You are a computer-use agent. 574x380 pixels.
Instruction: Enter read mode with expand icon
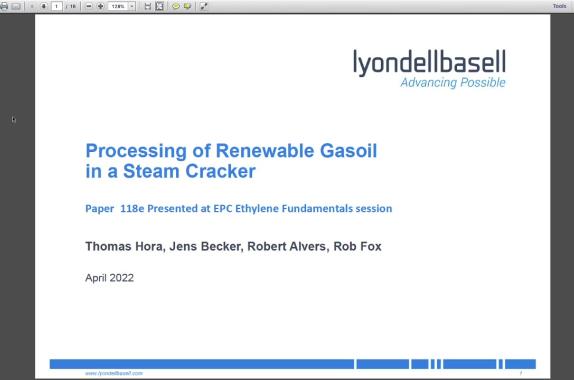coord(204,6)
